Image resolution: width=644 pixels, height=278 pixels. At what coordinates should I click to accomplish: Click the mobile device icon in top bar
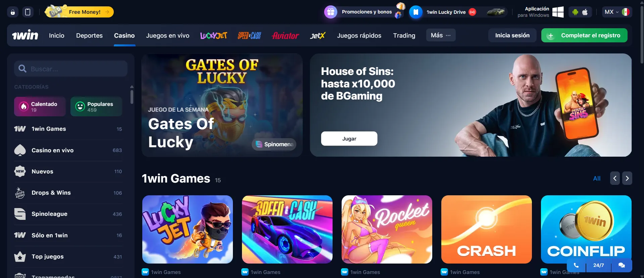click(28, 12)
